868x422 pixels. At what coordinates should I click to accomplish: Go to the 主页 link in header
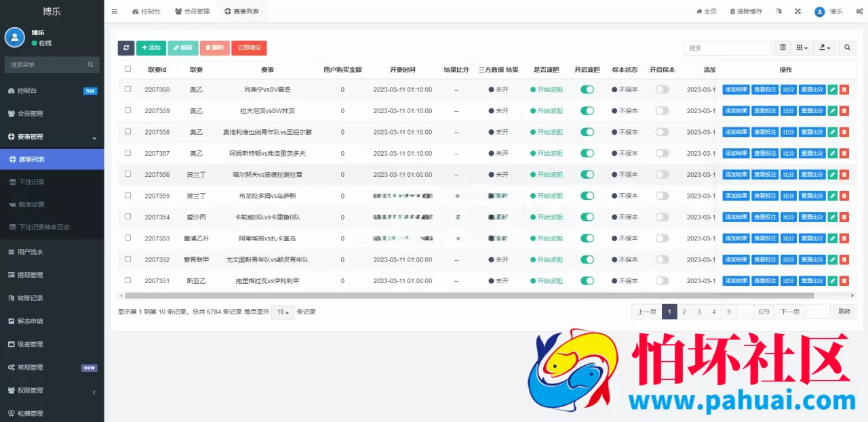[x=707, y=12]
